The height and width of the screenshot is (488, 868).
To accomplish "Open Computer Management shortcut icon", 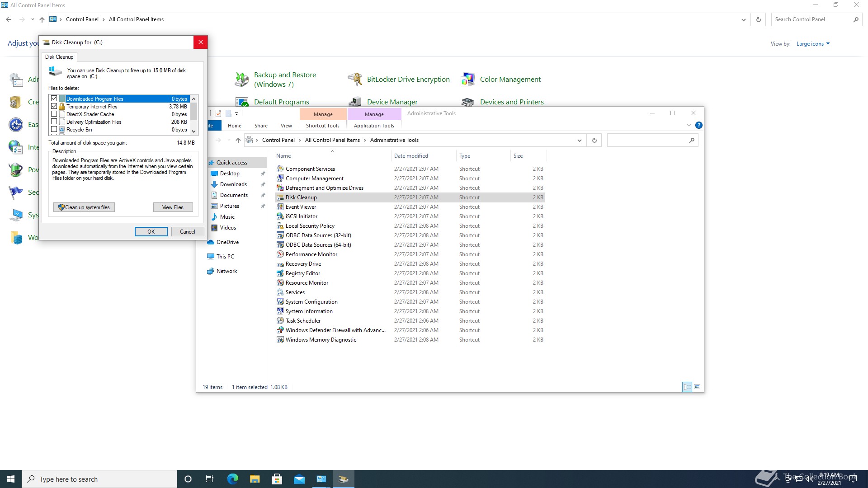I will [280, 178].
